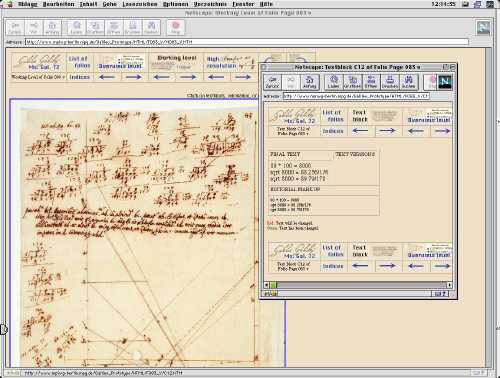Click the red Stop icon in main window
This screenshot has height=378, width=500.
(x=175, y=28)
